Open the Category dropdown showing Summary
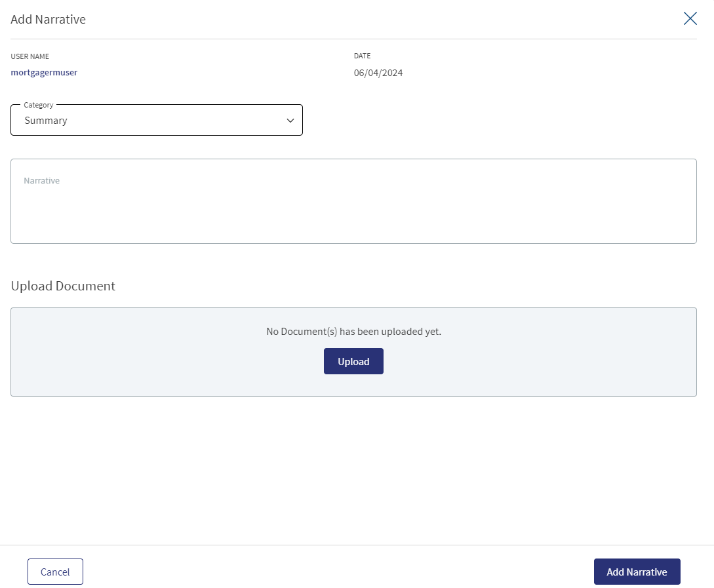This screenshot has height=588, width=714. point(157,120)
